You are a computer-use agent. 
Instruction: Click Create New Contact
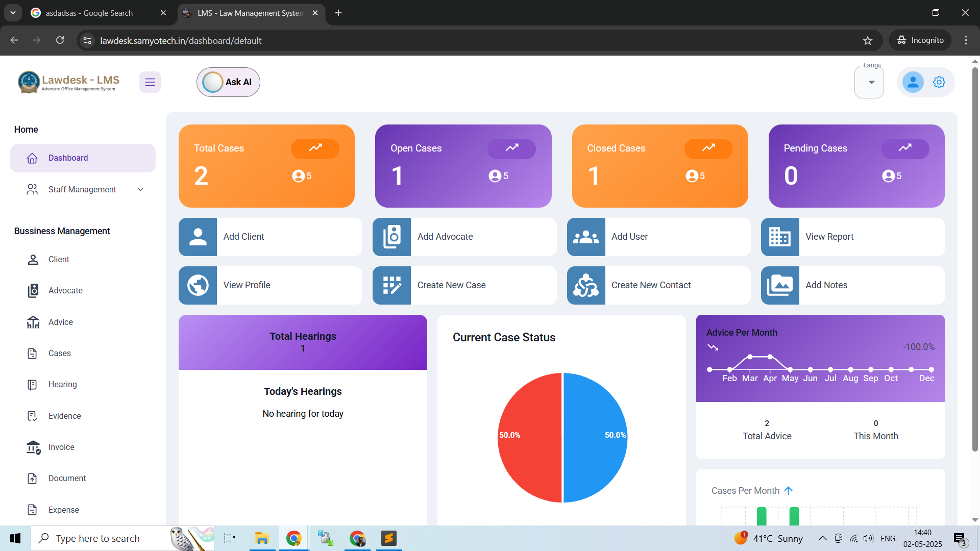tap(651, 285)
